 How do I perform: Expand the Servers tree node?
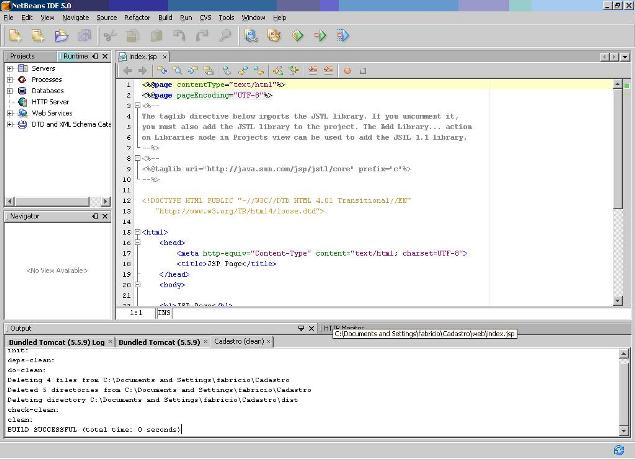pos(10,68)
